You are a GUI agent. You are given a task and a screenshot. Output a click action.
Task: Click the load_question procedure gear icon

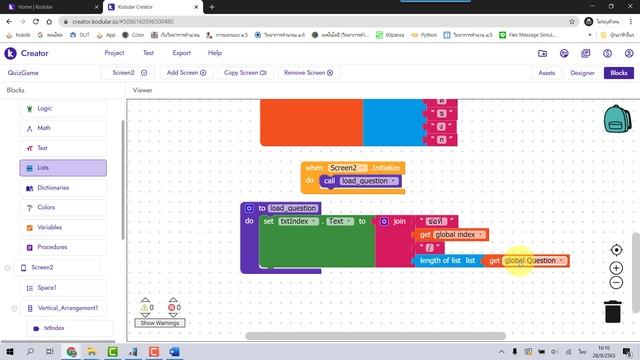point(249,208)
